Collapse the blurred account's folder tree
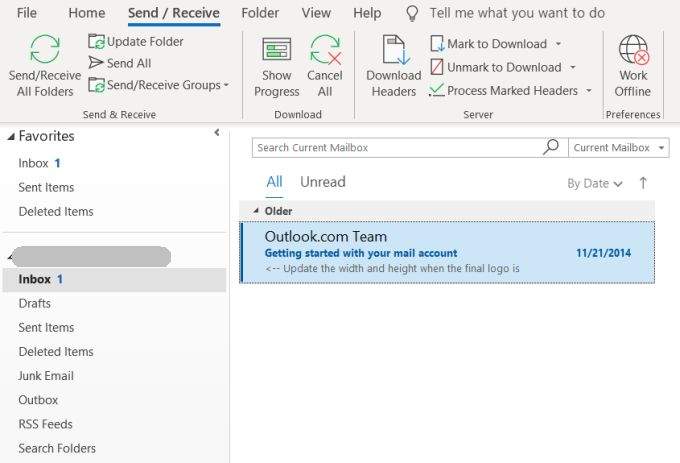 [10, 258]
